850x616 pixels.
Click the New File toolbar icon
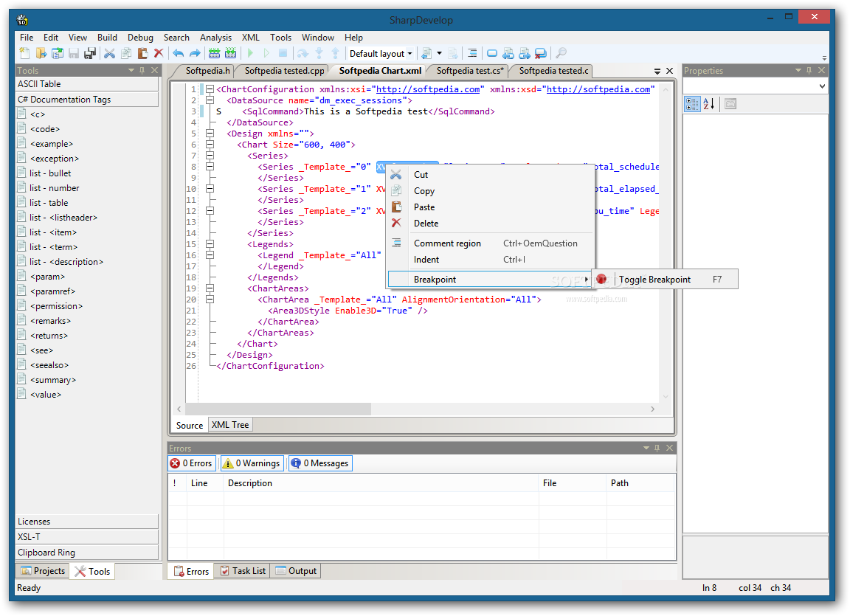pos(25,53)
